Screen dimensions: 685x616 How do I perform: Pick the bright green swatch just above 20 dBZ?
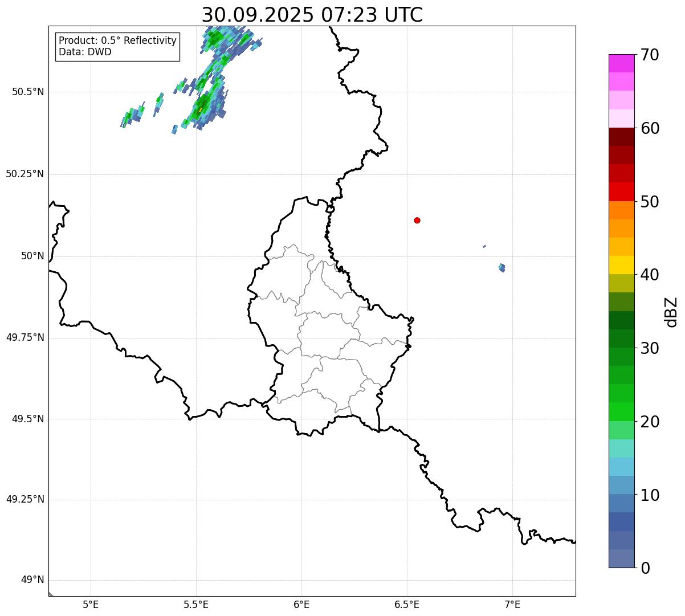click(x=622, y=412)
